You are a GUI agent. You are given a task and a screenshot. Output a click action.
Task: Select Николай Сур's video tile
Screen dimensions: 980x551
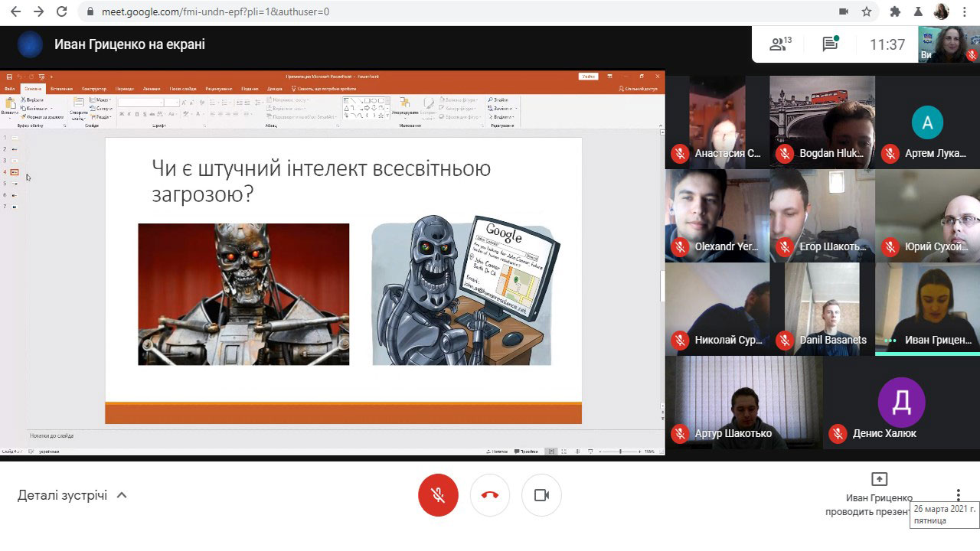pos(717,309)
